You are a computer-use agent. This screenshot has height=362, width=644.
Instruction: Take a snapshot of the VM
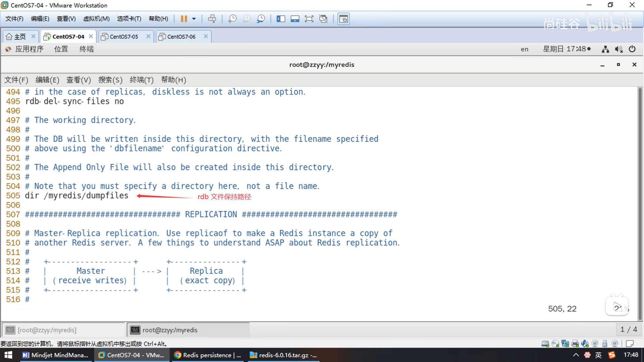click(x=232, y=19)
